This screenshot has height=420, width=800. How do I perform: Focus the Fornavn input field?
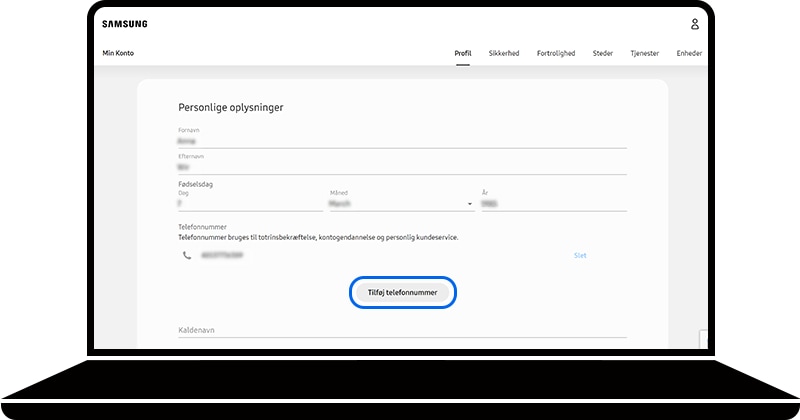[x=402, y=141]
